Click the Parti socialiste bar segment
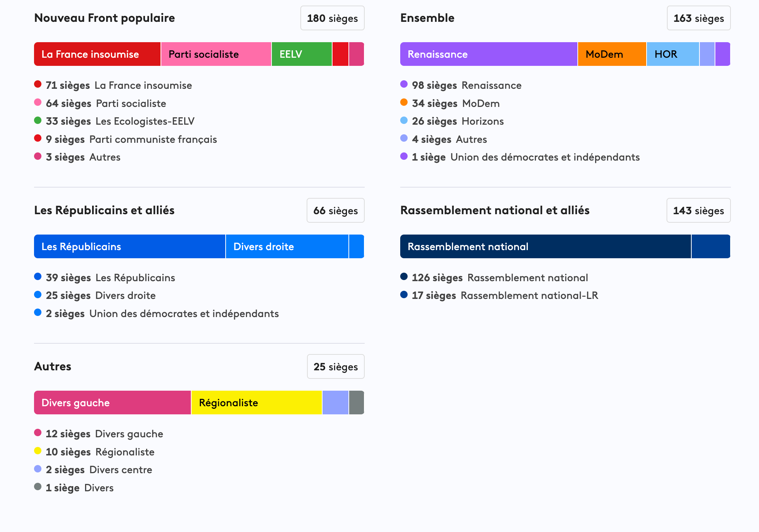This screenshot has width=759, height=532. (x=216, y=54)
